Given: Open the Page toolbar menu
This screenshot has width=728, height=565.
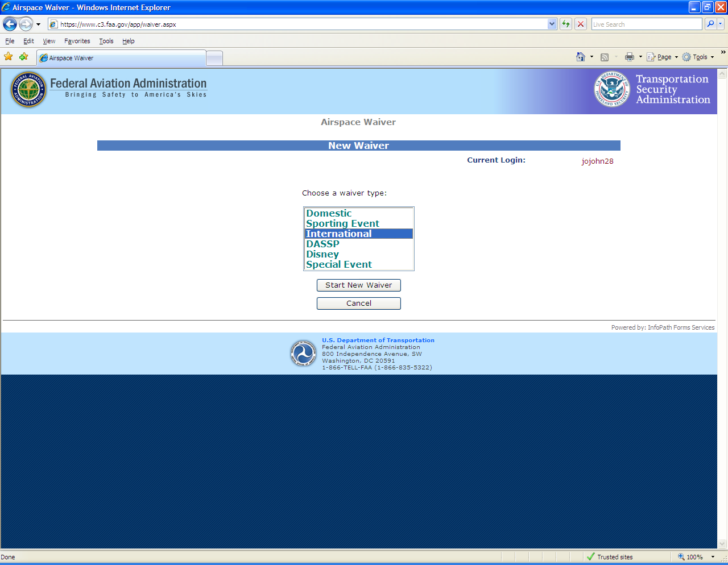Looking at the screenshot, I should click(x=662, y=57).
